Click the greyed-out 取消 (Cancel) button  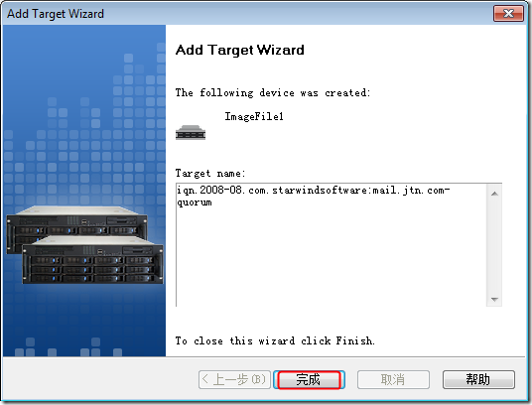[393, 379]
